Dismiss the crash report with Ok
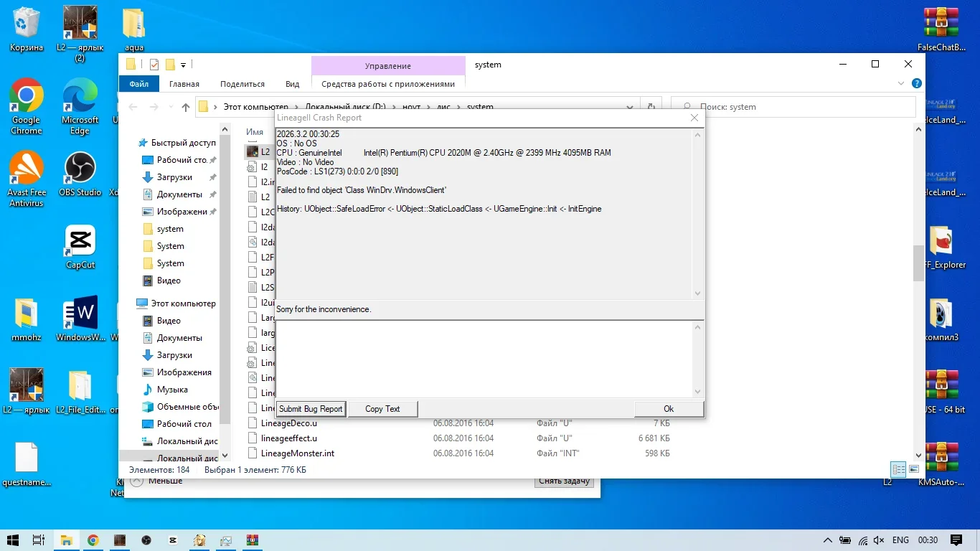The width and height of the screenshot is (980, 551). point(669,409)
